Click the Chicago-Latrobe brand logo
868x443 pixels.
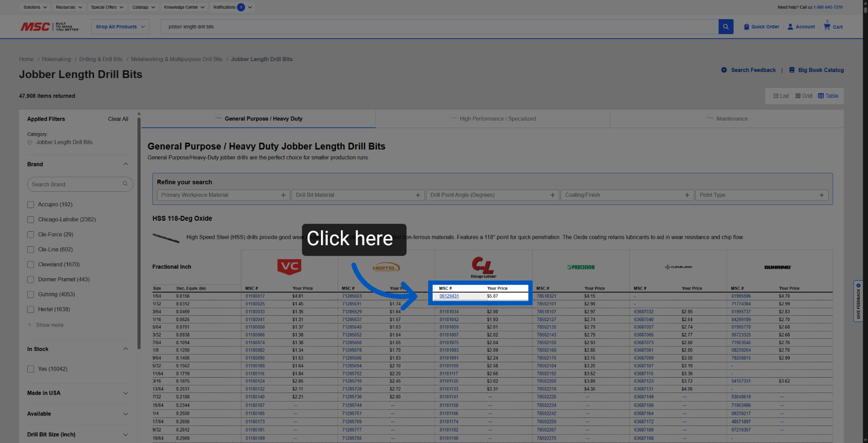483,267
